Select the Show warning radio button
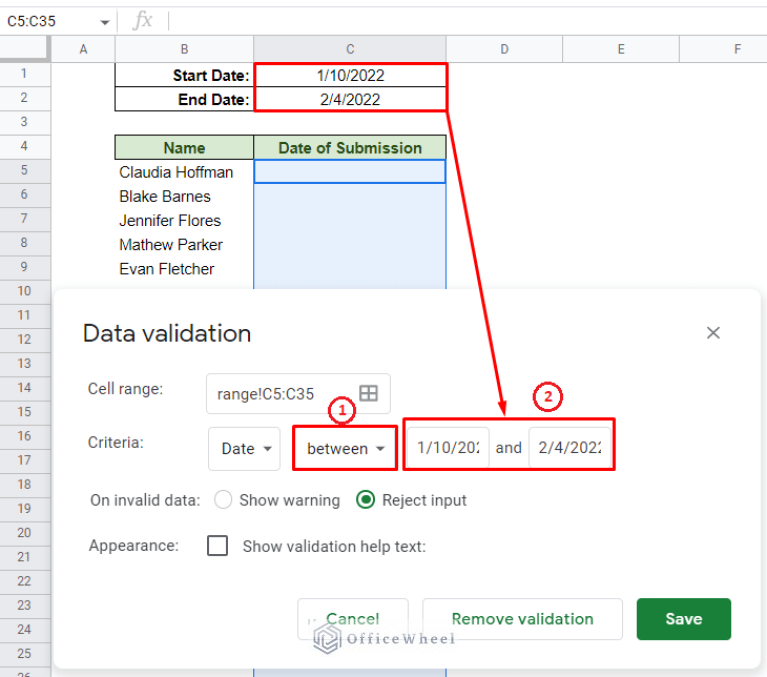The width and height of the screenshot is (767, 677). pos(223,500)
